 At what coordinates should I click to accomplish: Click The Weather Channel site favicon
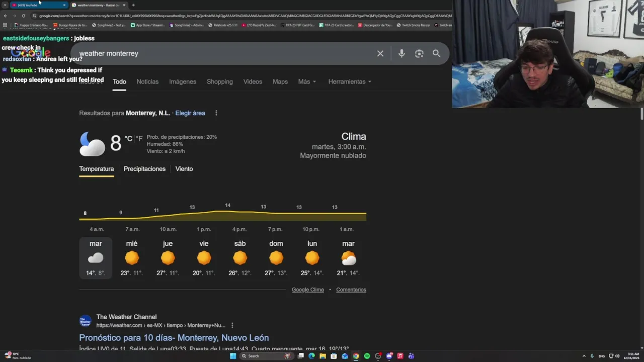86,321
